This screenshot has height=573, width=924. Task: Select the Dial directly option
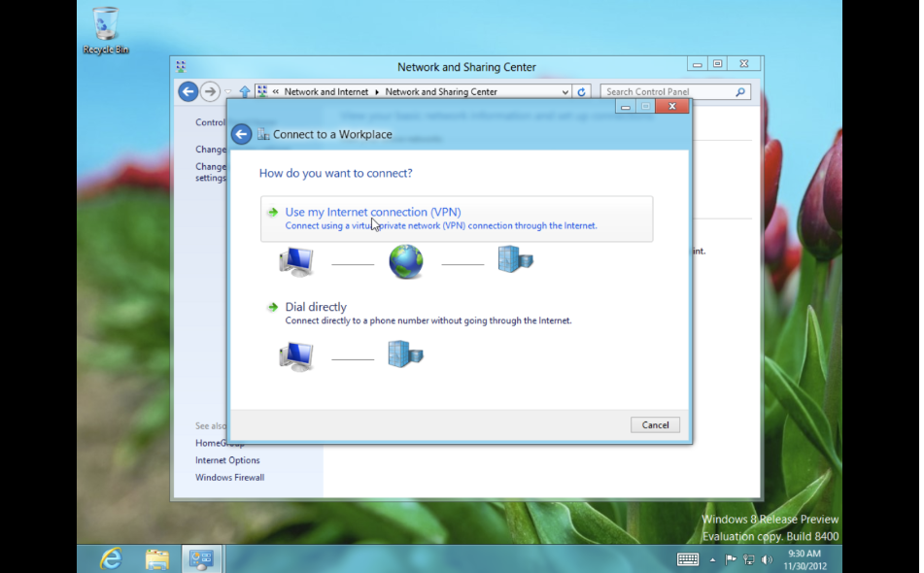(316, 307)
